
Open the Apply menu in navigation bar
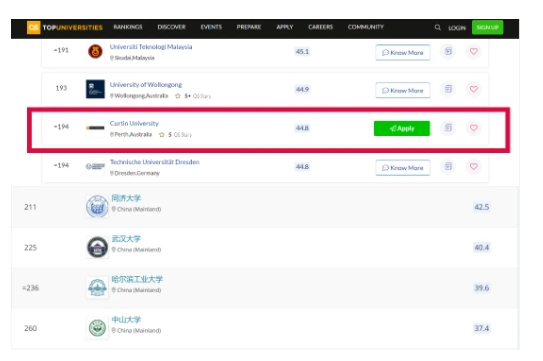285,27
